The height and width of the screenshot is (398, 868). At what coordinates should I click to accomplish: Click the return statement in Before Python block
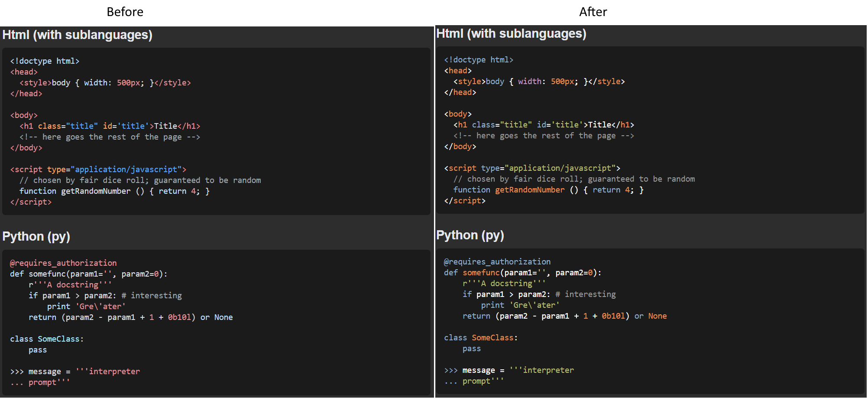click(131, 317)
